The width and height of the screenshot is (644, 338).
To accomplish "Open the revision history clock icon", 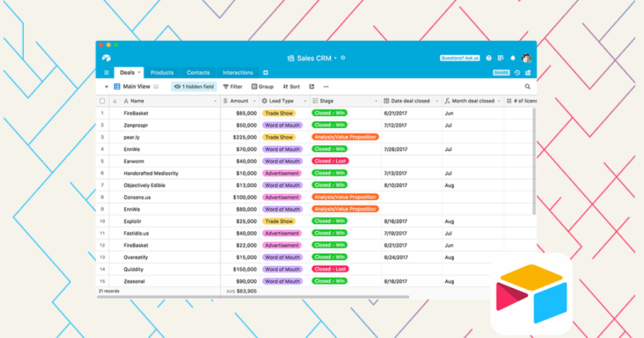I will click(x=517, y=73).
